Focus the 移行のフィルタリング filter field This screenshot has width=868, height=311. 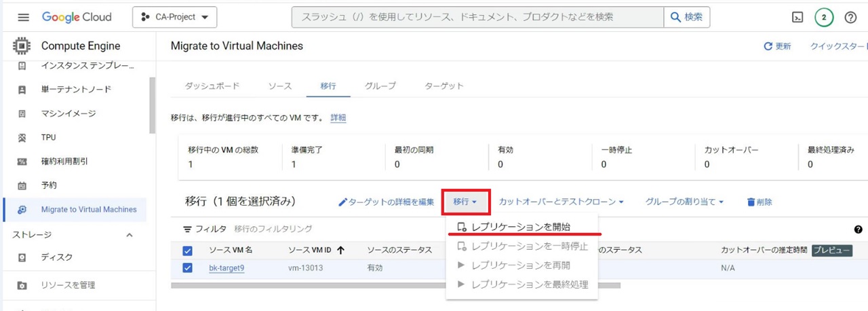273,229
